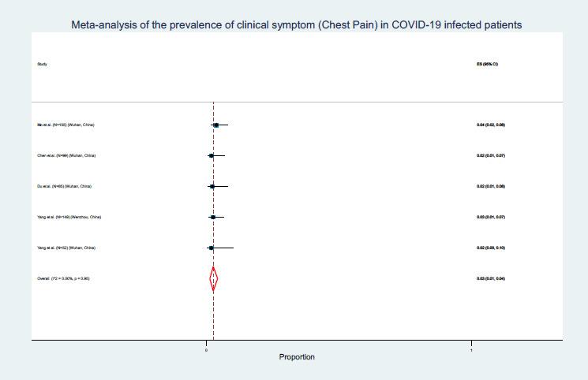
Task: Click the Yang et al. Wenzhou point marker
Action: pyautogui.click(x=212, y=217)
